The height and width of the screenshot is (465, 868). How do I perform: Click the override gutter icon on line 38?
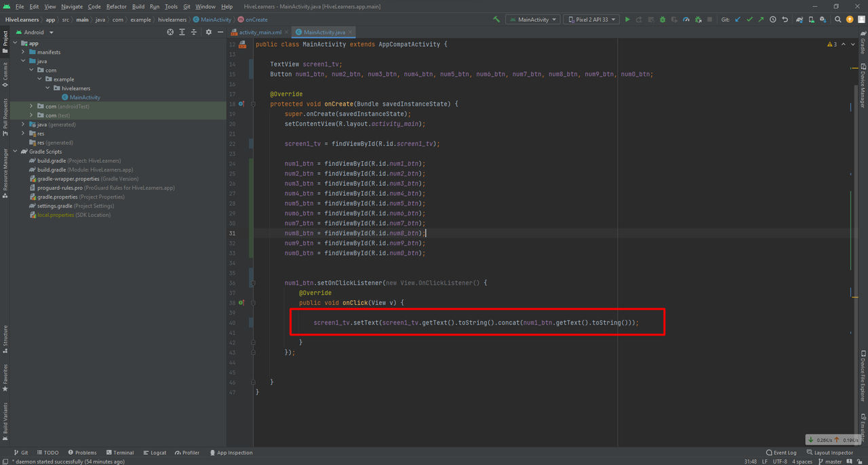(241, 302)
